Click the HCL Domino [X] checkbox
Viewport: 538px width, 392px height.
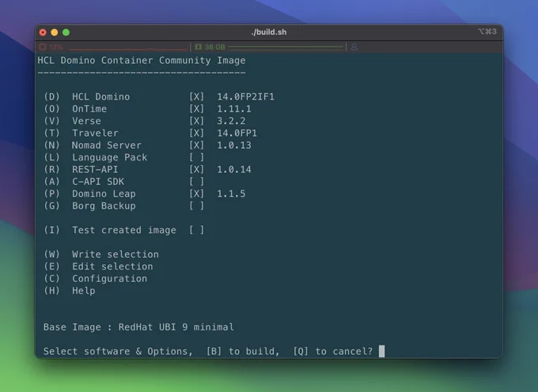coord(196,96)
